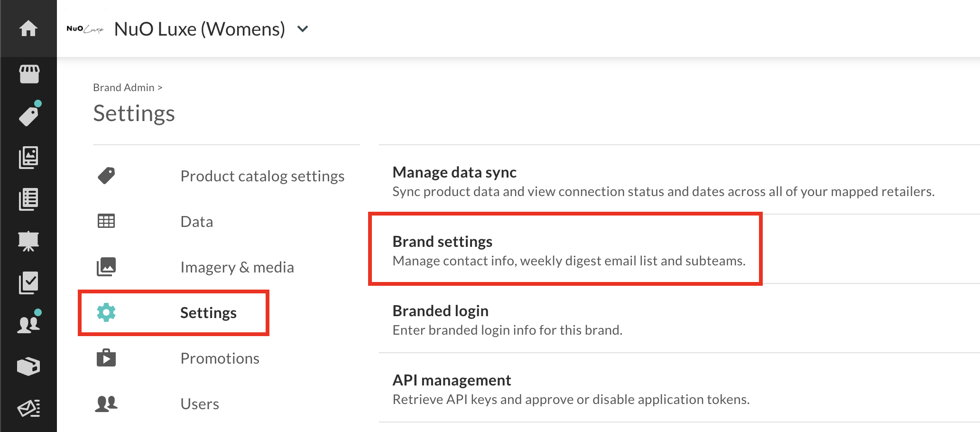This screenshot has height=432, width=980.
Task: Open the Promotions section
Action: pos(220,358)
